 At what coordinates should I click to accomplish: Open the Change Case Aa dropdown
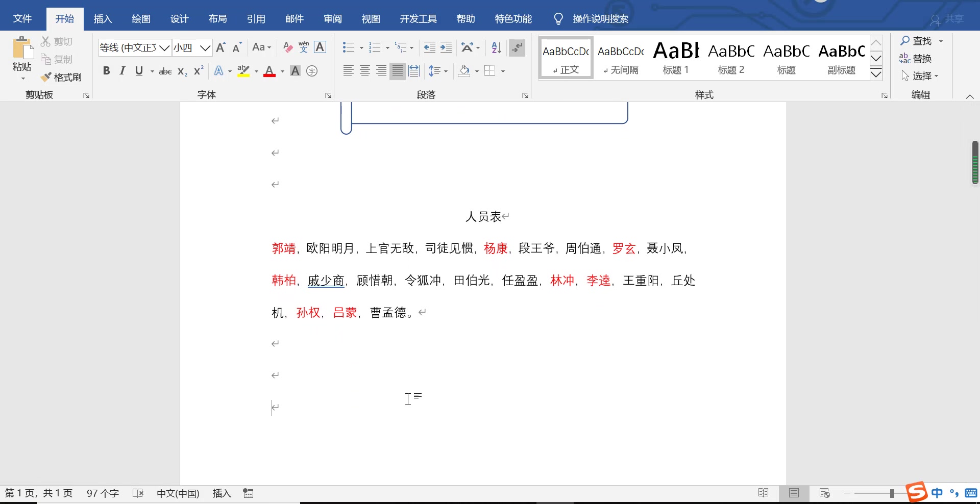(x=262, y=47)
